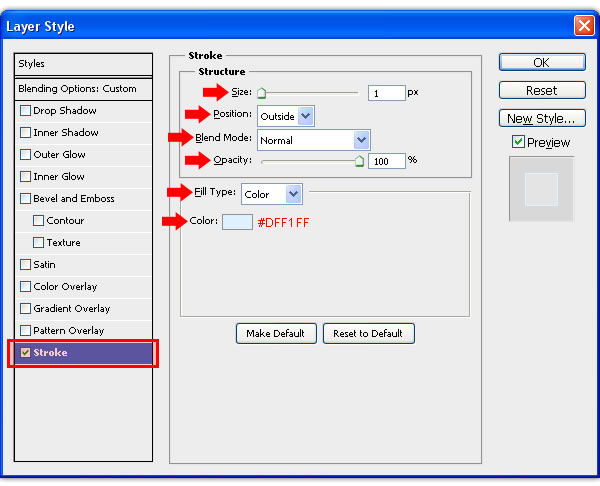Image resolution: width=600 pixels, height=486 pixels.
Task: Click the Opacity slider handle
Action: coord(359,161)
